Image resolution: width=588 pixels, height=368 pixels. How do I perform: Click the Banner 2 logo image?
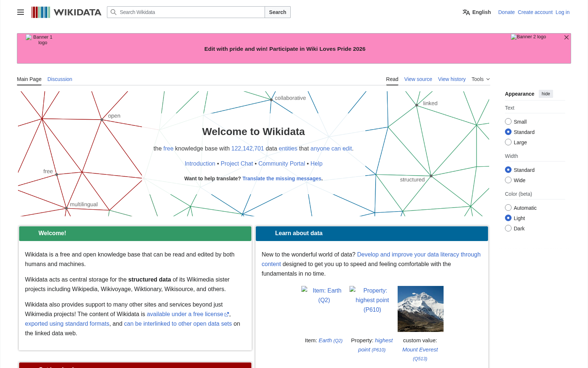tap(528, 37)
